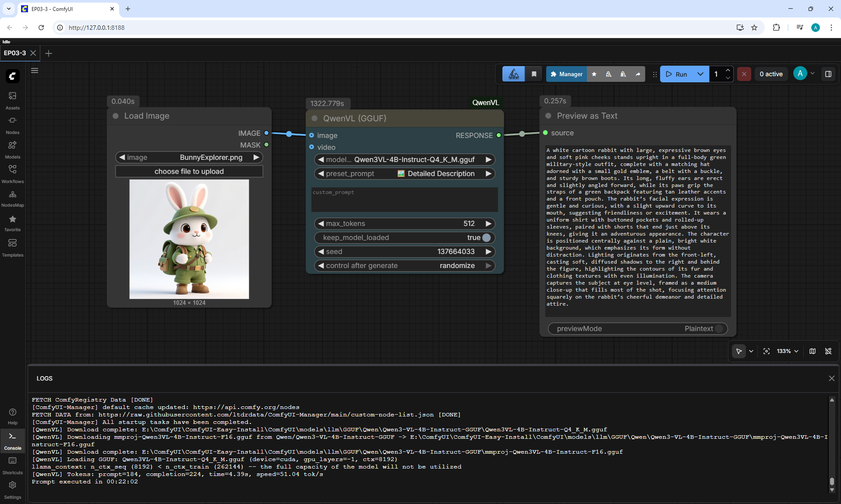Increase the max_tokens value with right arrow
The width and height of the screenshot is (841, 504).
(488, 224)
